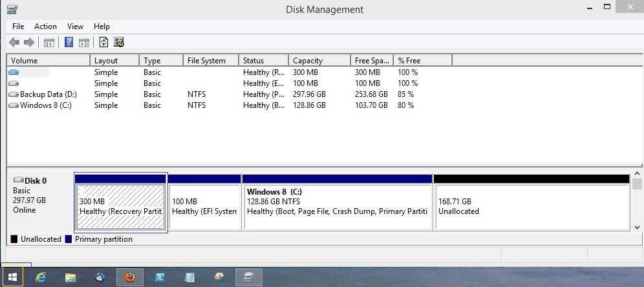This screenshot has height=287, width=644.
Task: Click the 85 % free cell
Action: pos(406,94)
